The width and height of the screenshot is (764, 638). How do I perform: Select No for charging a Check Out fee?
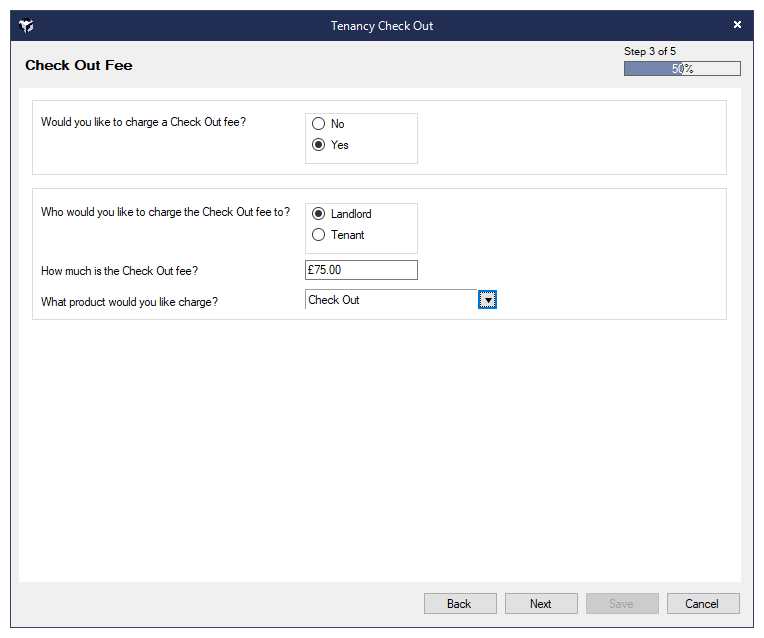(319, 124)
